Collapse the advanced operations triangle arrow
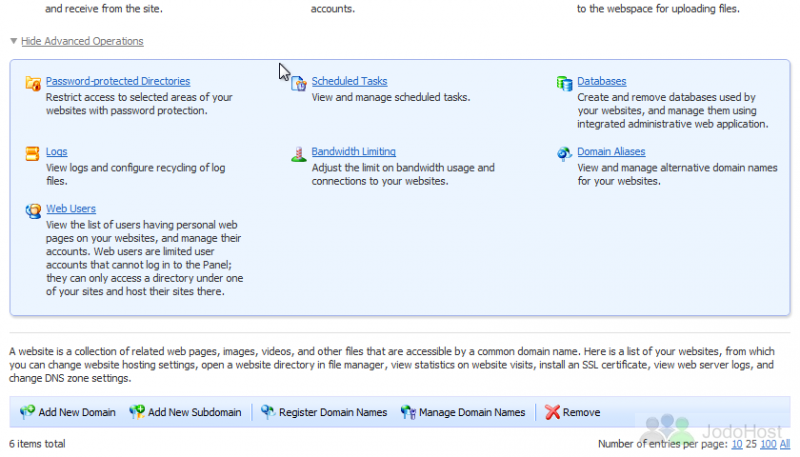 14,41
